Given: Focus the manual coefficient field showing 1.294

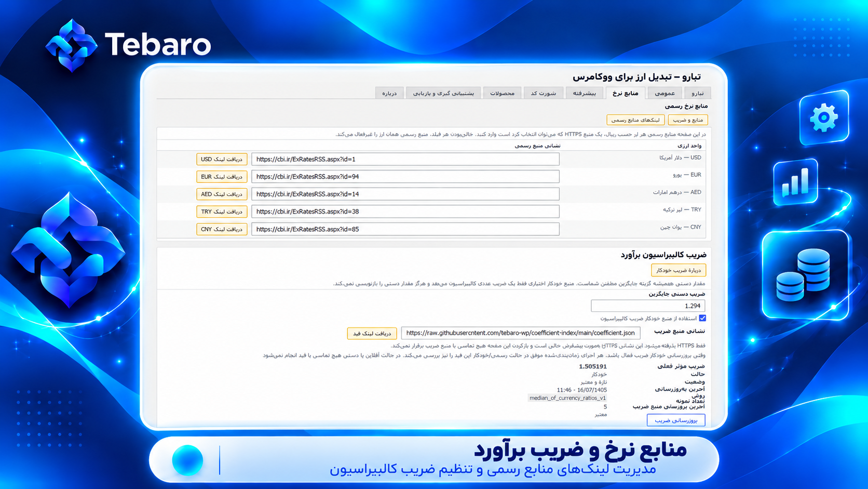Looking at the screenshot, I should (648, 306).
